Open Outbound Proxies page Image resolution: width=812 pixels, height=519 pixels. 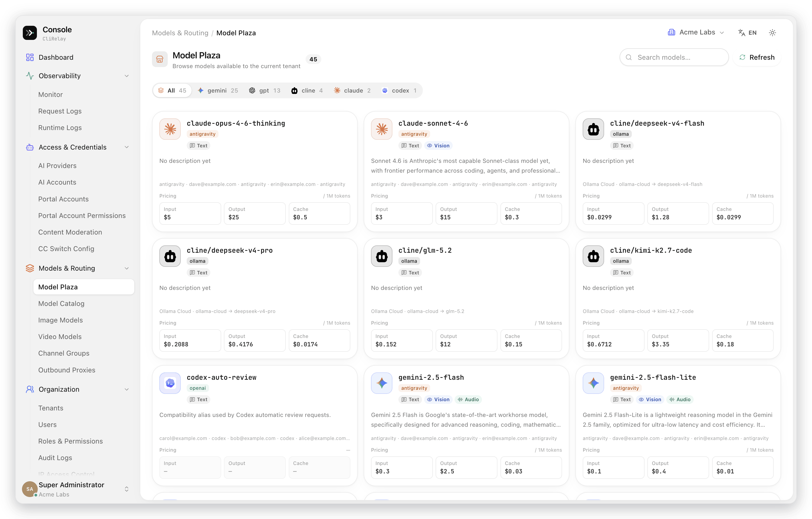click(x=67, y=370)
